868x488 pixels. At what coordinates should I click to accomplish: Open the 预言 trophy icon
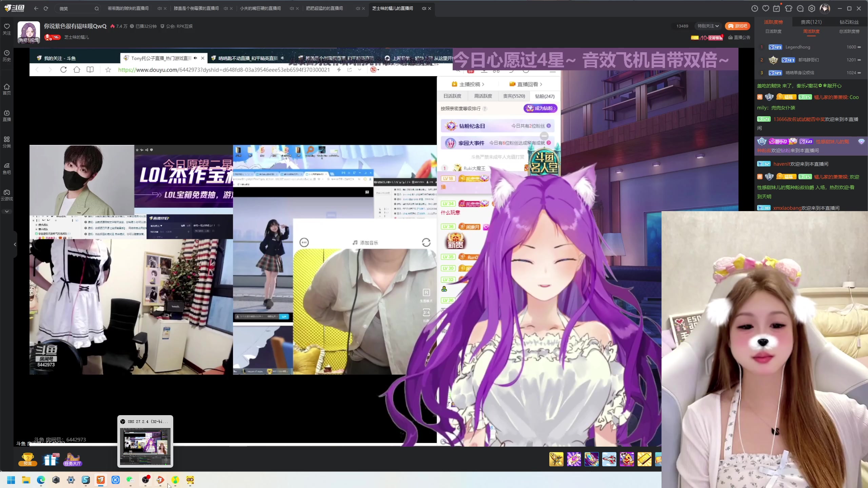[x=27, y=459]
